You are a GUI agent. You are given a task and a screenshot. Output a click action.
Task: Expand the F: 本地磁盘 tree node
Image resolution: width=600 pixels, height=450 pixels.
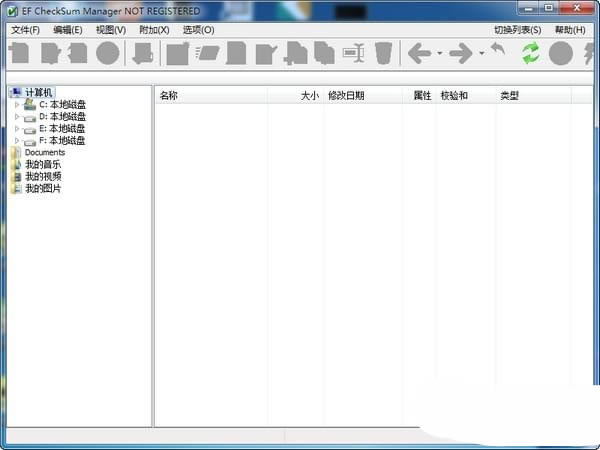click(16, 140)
